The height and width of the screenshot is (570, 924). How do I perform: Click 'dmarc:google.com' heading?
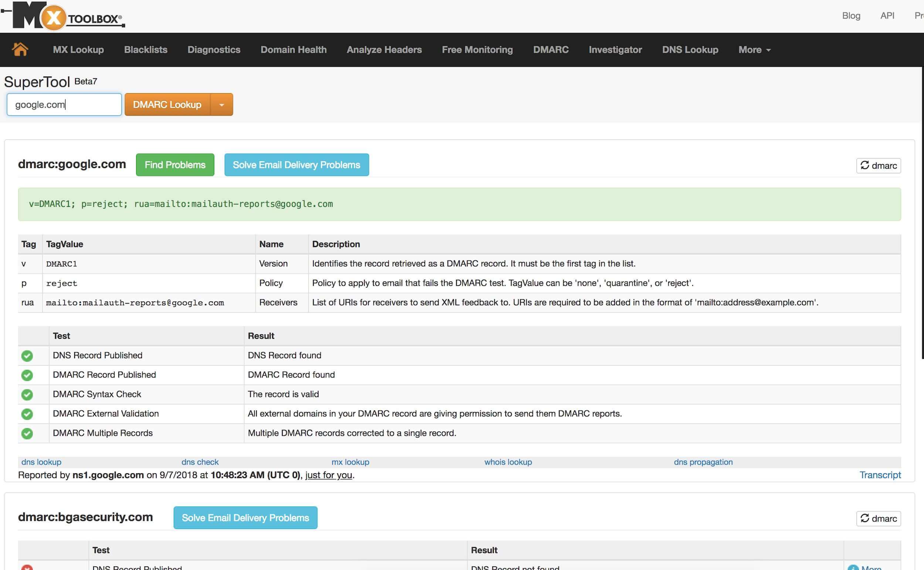click(72, 164)
